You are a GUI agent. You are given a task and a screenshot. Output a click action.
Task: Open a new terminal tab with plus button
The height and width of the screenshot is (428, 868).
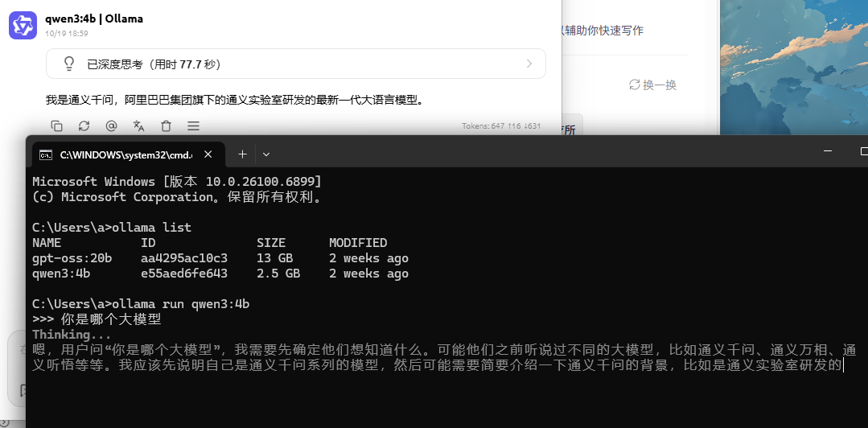tap(242, 154)
